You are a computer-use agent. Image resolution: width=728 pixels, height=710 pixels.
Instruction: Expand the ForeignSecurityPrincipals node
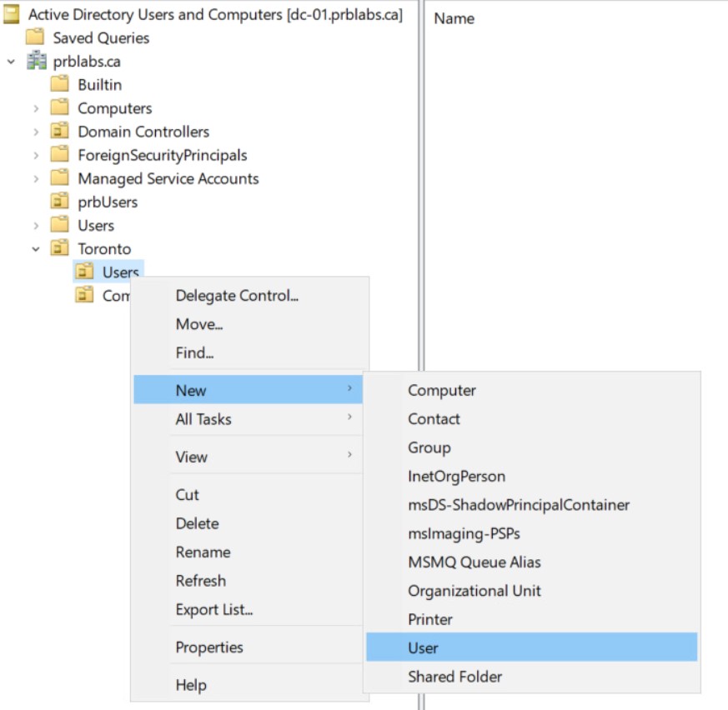tap(36, 155)
